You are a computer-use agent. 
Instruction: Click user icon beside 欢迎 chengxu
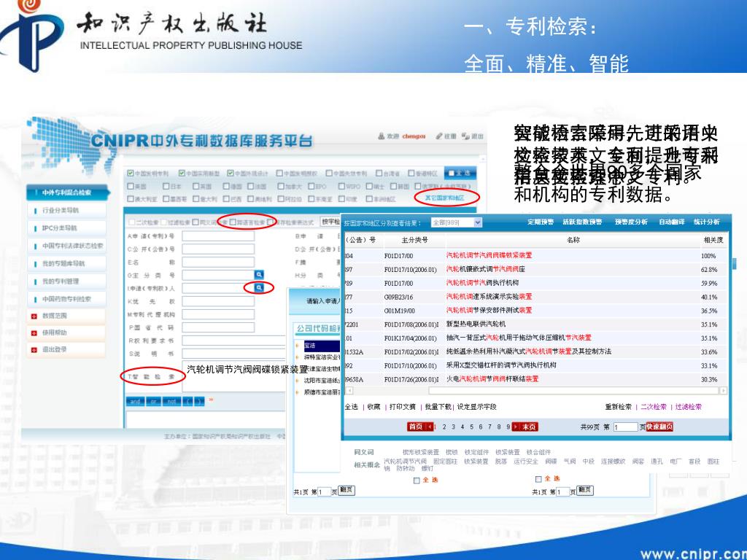(x=381, y=136)
